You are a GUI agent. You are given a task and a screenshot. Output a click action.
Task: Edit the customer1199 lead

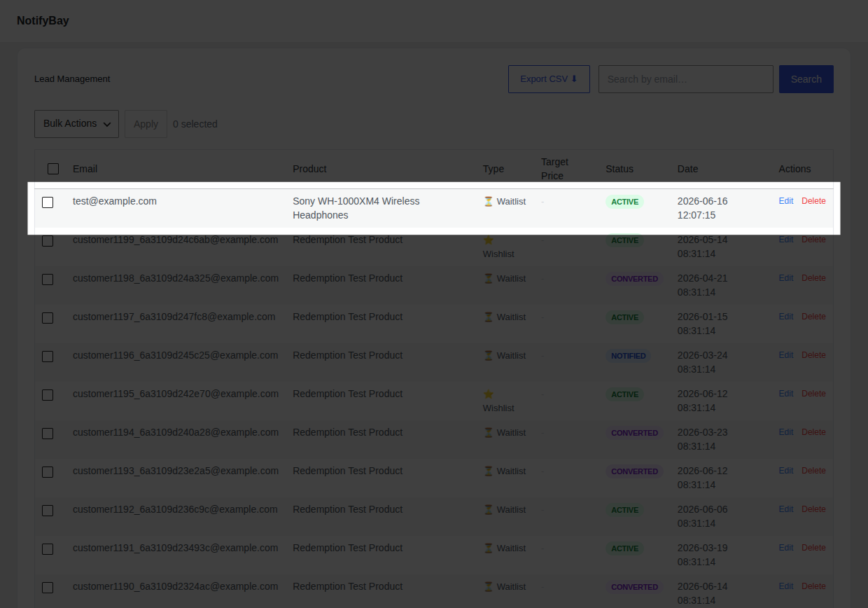786,240
